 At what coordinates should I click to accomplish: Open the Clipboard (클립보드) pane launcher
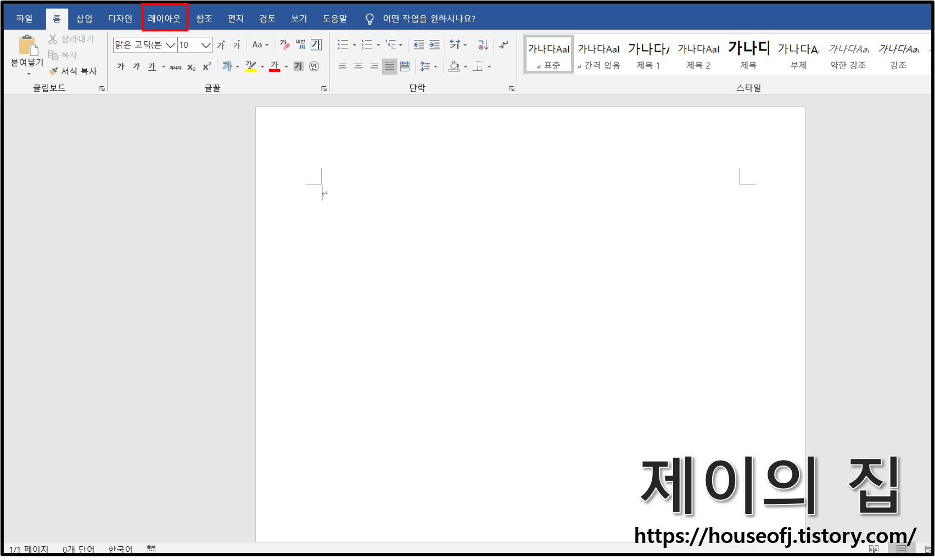102,88
